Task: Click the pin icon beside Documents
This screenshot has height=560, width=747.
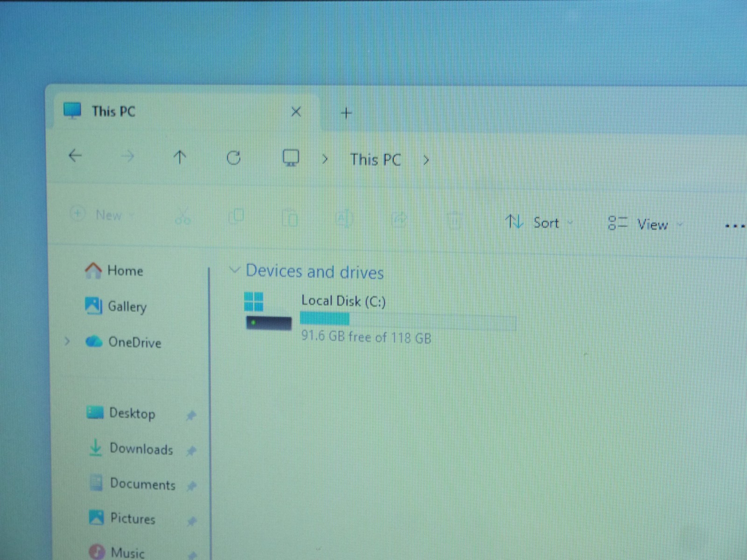Action: (x=191, y=486)
